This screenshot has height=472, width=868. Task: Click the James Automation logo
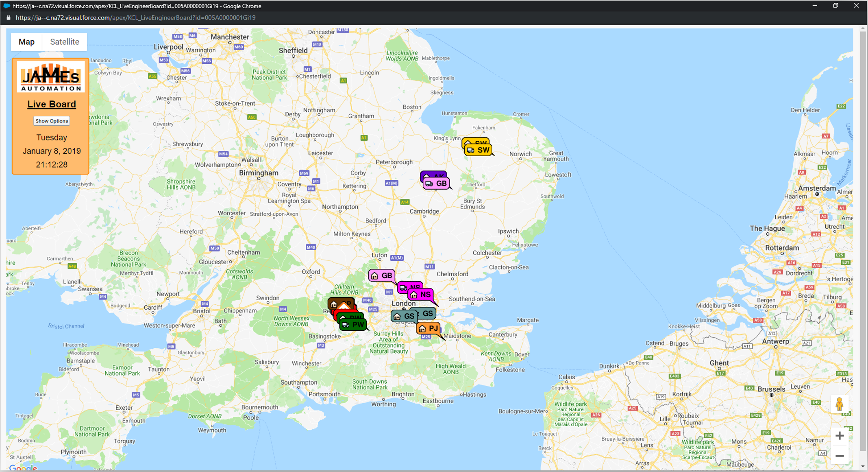51,77
